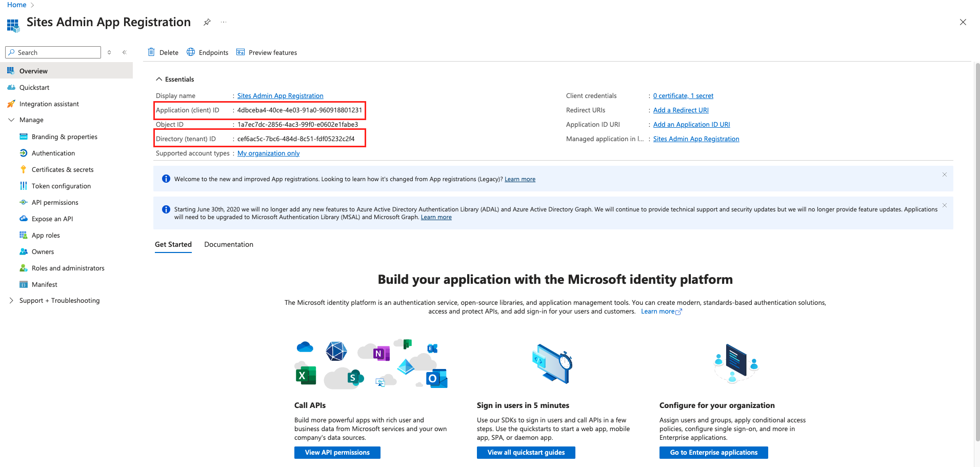Expand Support + Troubleshooting section
Screen dimensions: 980x467
pyautogui.click(x=11, y=300)
